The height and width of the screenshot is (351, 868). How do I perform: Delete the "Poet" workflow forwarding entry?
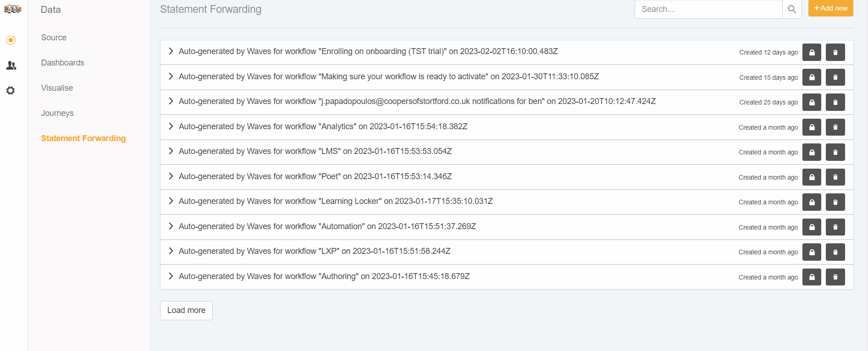[835, 177]
